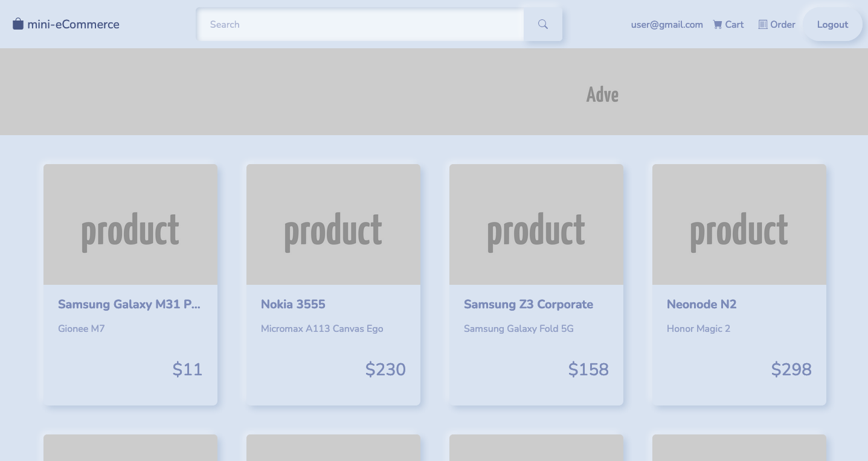Viewport: 868px width, 461px height.
Task: Open Neonode N2 product image
Action: [x=739, y=224]
